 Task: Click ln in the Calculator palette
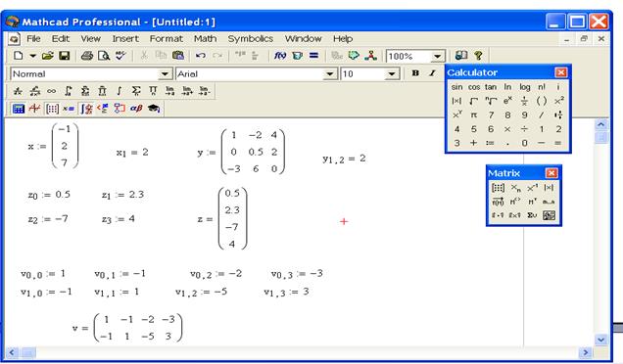(x=507, y=87)
